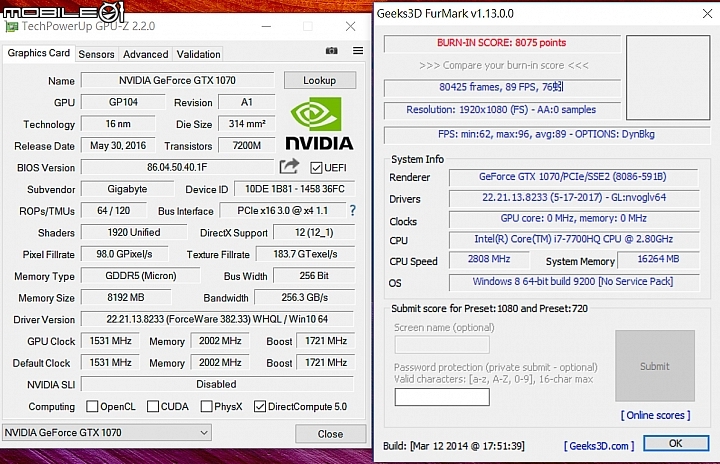720x464 pixels.
Task: Click the GPU-Z title bar app icon
Action: tap(11, 26)
